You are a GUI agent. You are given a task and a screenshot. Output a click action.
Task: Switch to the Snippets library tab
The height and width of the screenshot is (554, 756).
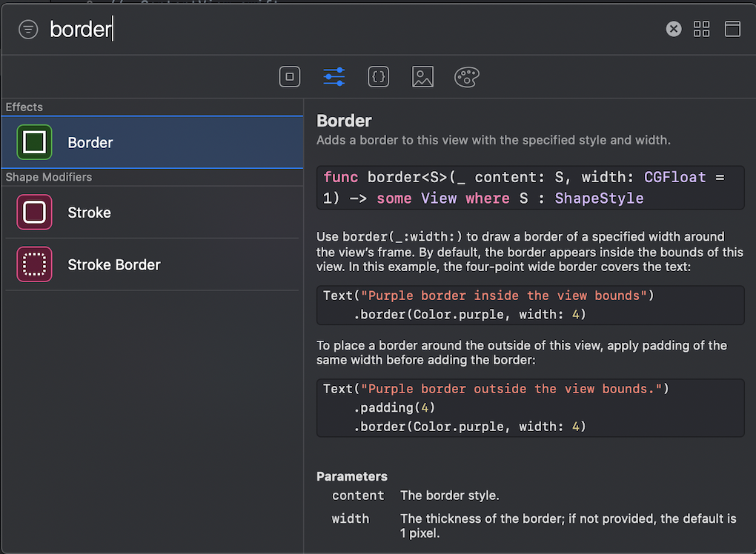(x=379, y=76)
